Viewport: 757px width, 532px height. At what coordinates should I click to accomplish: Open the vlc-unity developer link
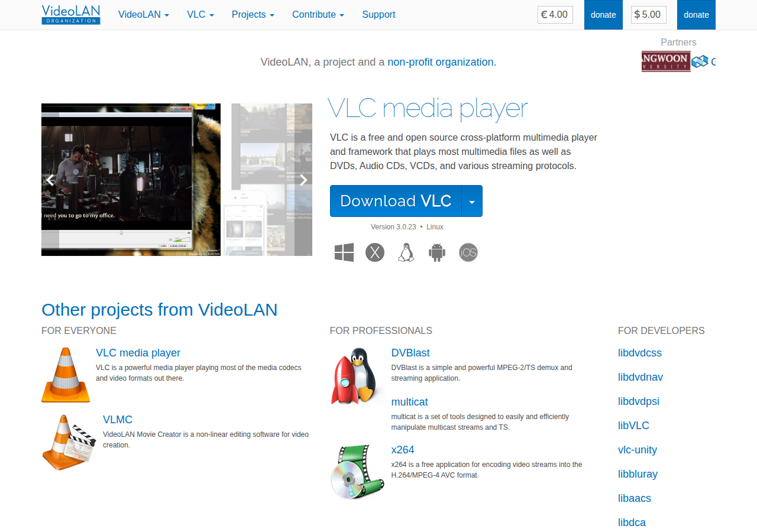(638, 450)
